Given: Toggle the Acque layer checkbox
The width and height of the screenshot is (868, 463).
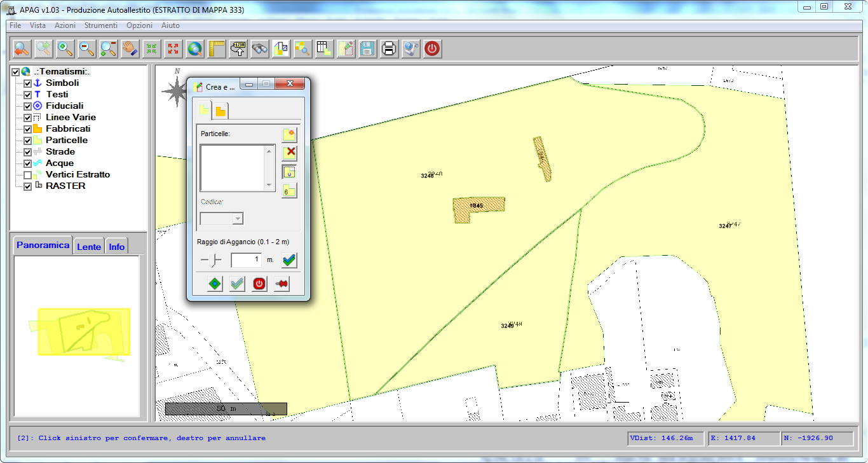Looking at the screenshot, I should click(27, 163).
